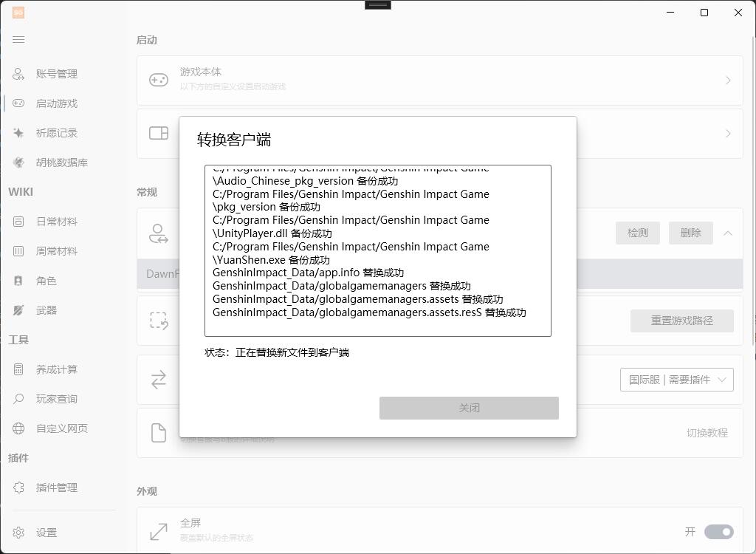Click the game path selection icon

coord(159,321)
